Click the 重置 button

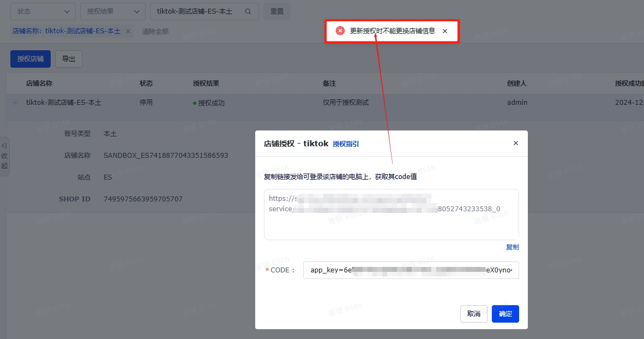coord(277,11)
